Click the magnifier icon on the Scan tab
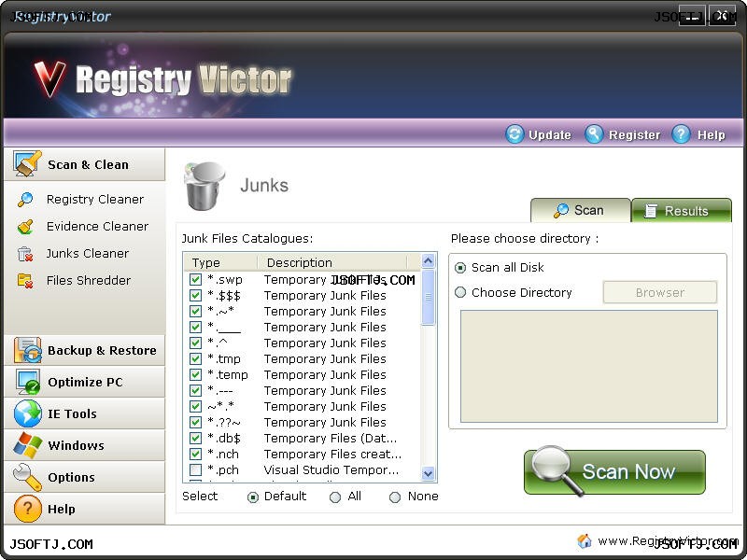The width and height of the screenshot is (747, 560). 561,211
